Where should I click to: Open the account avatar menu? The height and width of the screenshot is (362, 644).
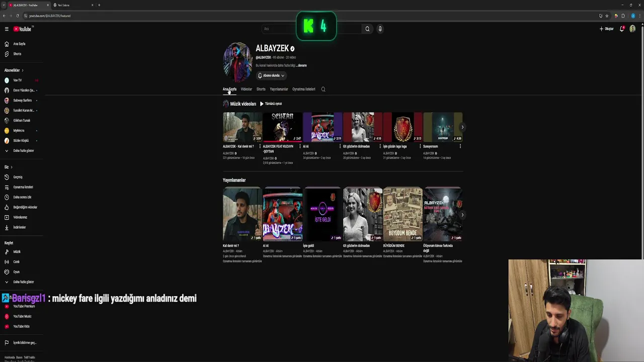click(633, 29)
